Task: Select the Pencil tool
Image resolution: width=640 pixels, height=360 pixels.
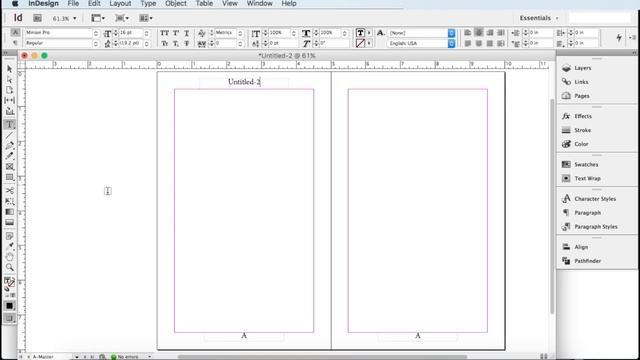Action: (10, 156)
